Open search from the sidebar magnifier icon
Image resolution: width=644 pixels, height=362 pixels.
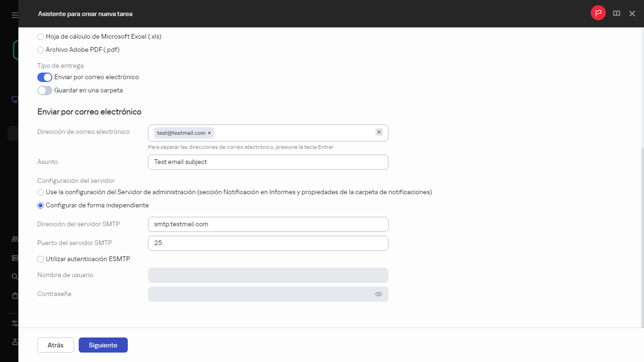click(x=14, y=276)
